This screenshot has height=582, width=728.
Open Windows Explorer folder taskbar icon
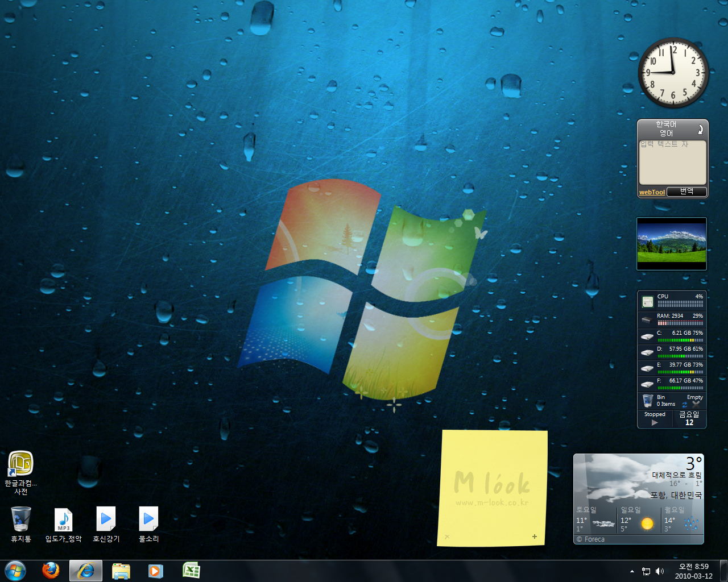(121, 571)
